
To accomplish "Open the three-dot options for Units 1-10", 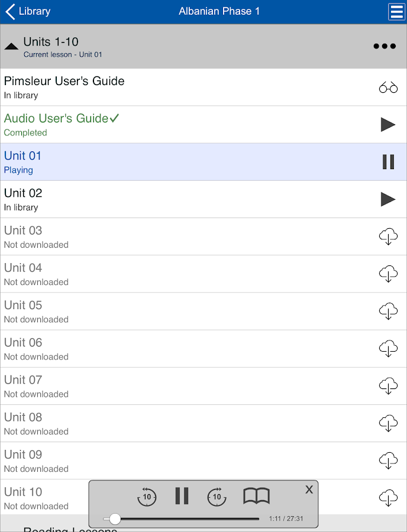I will pos(385,46).
